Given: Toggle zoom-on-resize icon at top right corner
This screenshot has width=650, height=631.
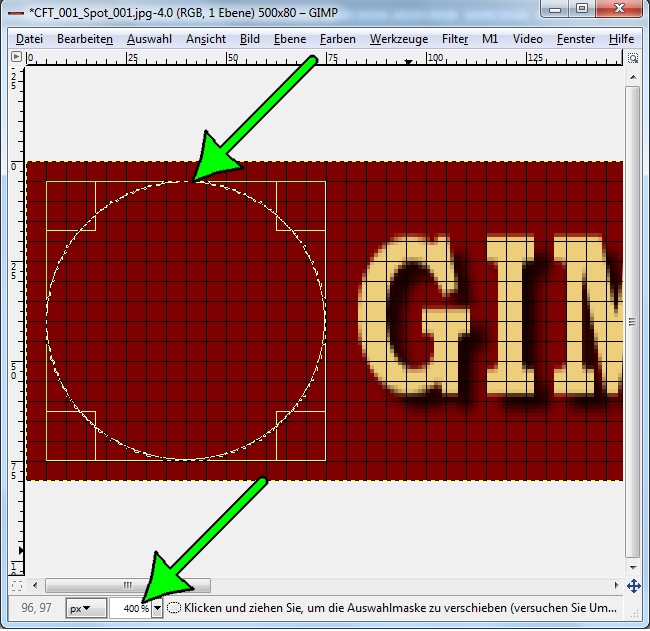Looking at the screenshot, I should (633, 58).
